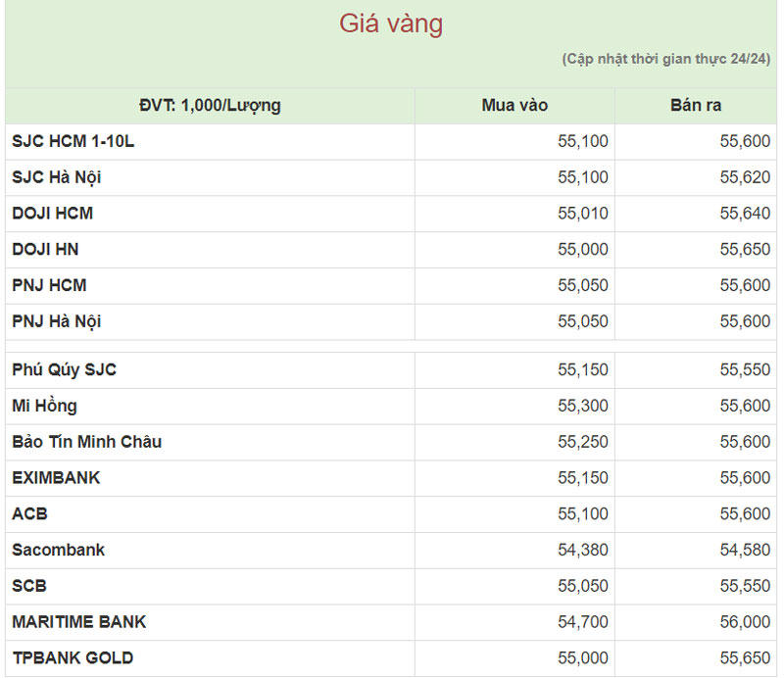Select the SJC HCM 1-10L row label
This screenshot has height=678, width=784.
pyautogui.click(x=73, y=141)
